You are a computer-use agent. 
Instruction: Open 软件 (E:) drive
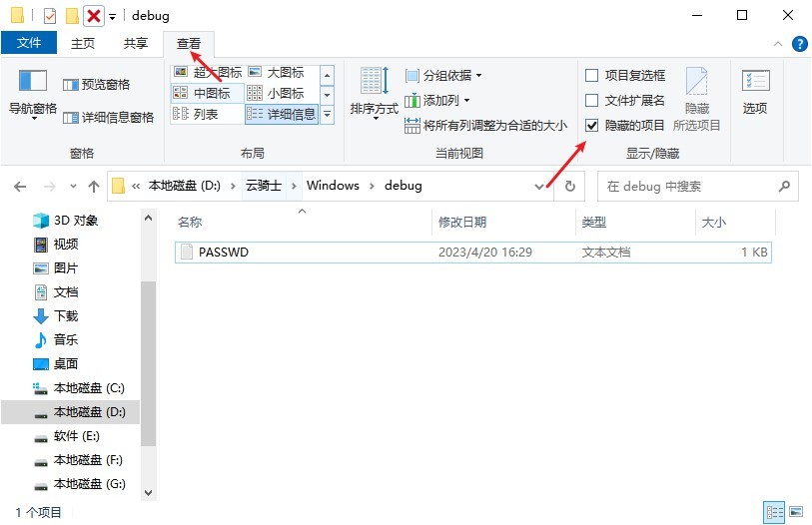click(x=67, y=436)
